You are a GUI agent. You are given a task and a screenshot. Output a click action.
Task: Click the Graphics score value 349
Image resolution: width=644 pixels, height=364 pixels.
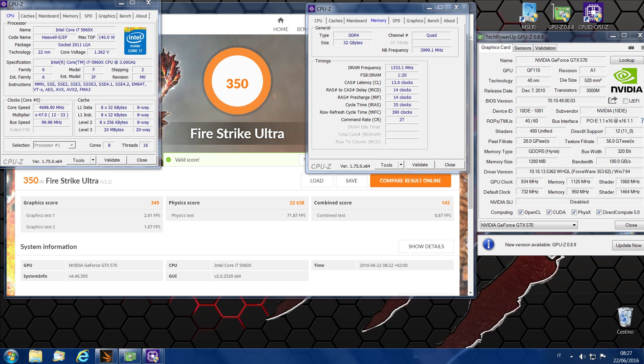155,203
